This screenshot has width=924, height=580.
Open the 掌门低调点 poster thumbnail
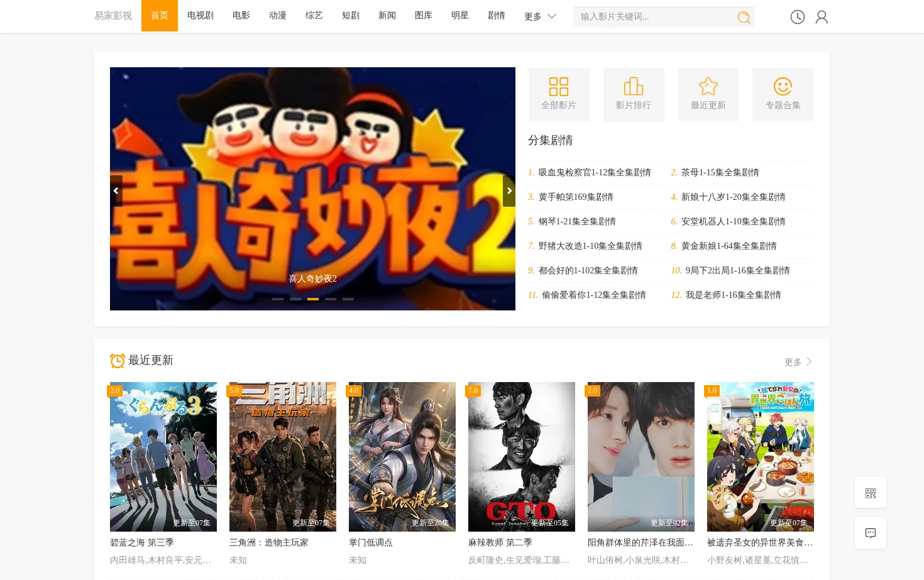pos(402,457)
